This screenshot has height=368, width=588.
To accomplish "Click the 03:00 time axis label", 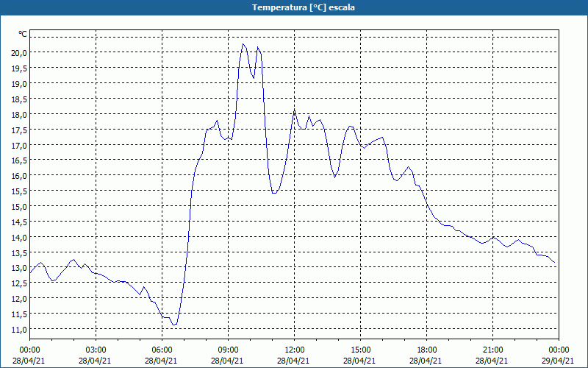I will (96, 350).
